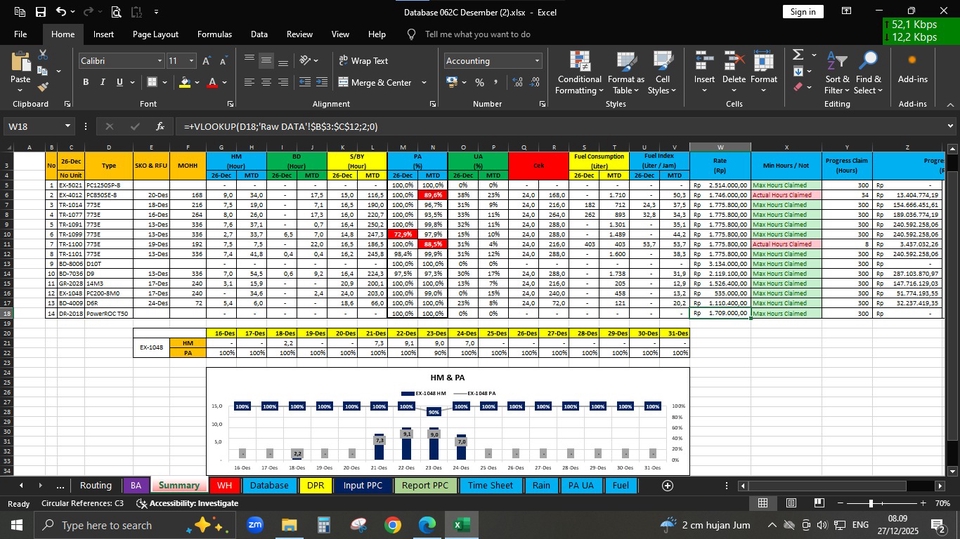Click Accessibility: Investigate in status bar

click(x=187, y=503)
